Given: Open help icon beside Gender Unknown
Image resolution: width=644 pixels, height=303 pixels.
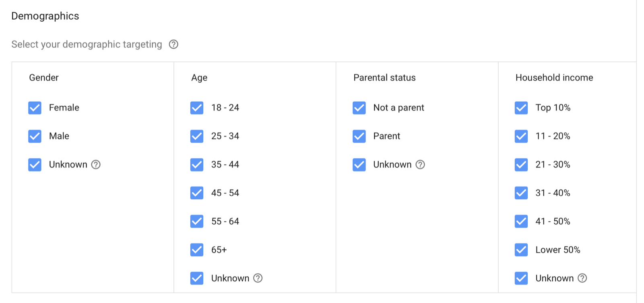Looking at the screenshot, I should 96,164.
